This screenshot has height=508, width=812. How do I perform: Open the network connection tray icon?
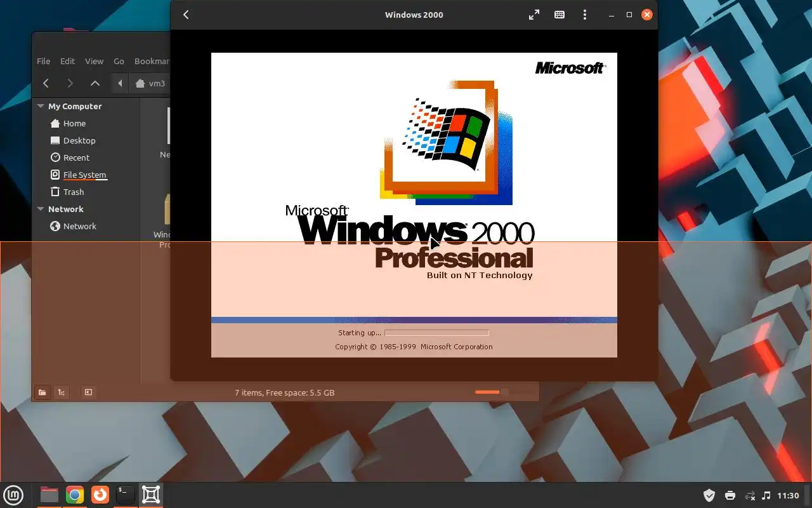(750, 495)
